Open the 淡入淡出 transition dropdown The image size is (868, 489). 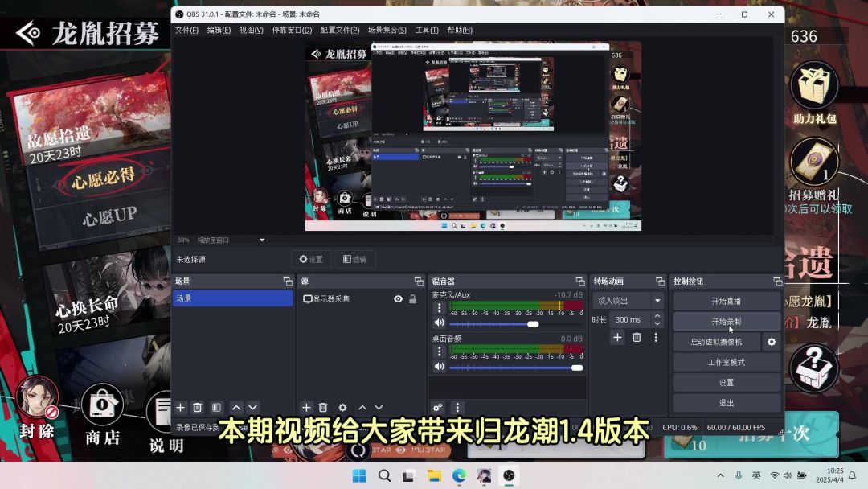(628, 301)
